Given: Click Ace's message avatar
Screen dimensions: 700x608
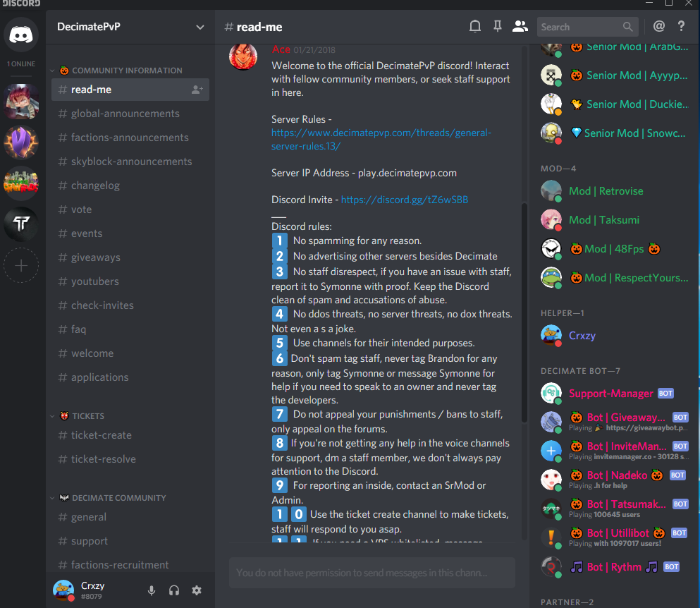Looking at the screenshot, I should (x=243, y=56).
